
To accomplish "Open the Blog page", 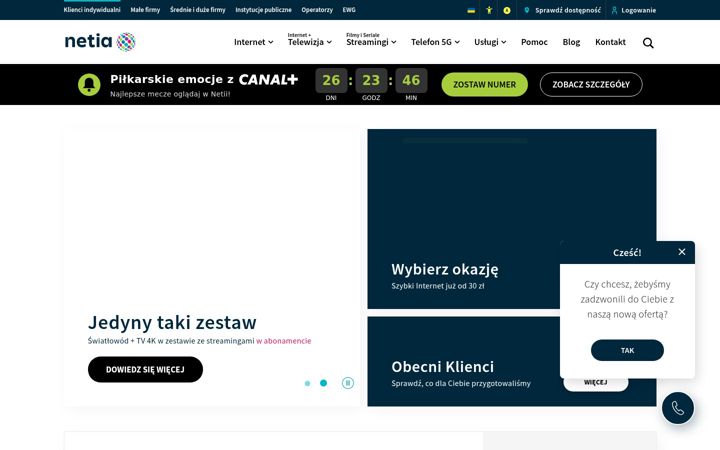I will [x=571, y=42].
